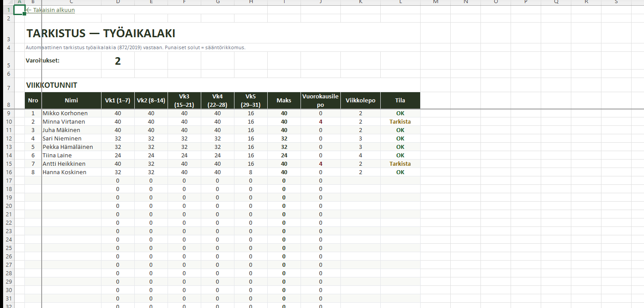The image size is (644, 308).
Task: Select the 'VIIKKOTUNNIT' section heading cell
Action: coord(52,85)
